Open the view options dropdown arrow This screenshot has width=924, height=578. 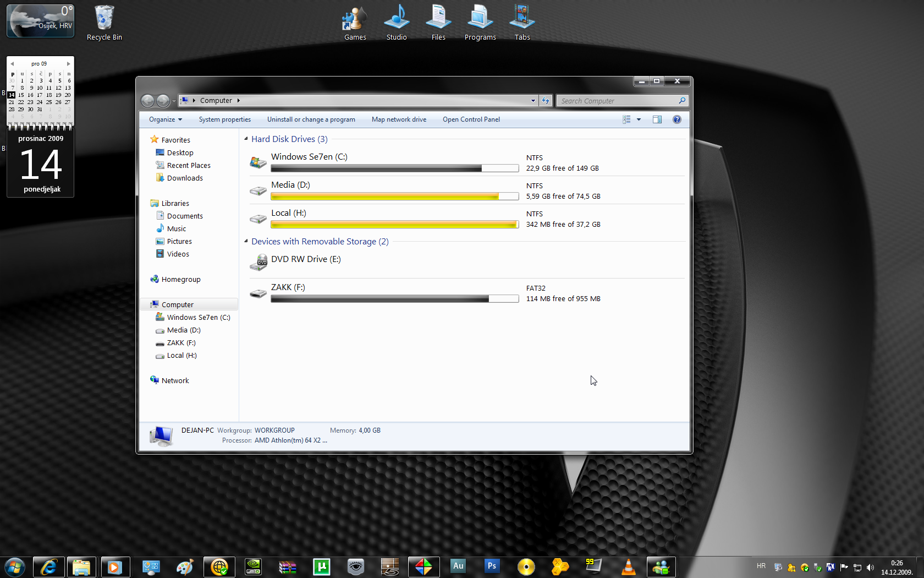[x=639, y=119]
